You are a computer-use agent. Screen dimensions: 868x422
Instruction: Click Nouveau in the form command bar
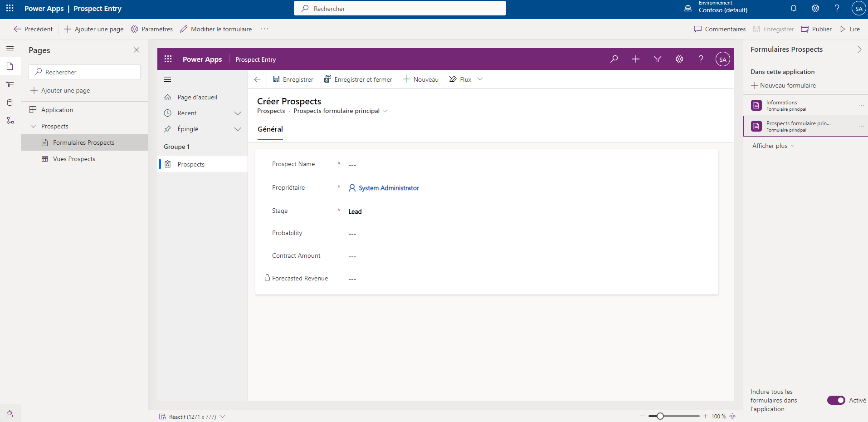[421, 79]
